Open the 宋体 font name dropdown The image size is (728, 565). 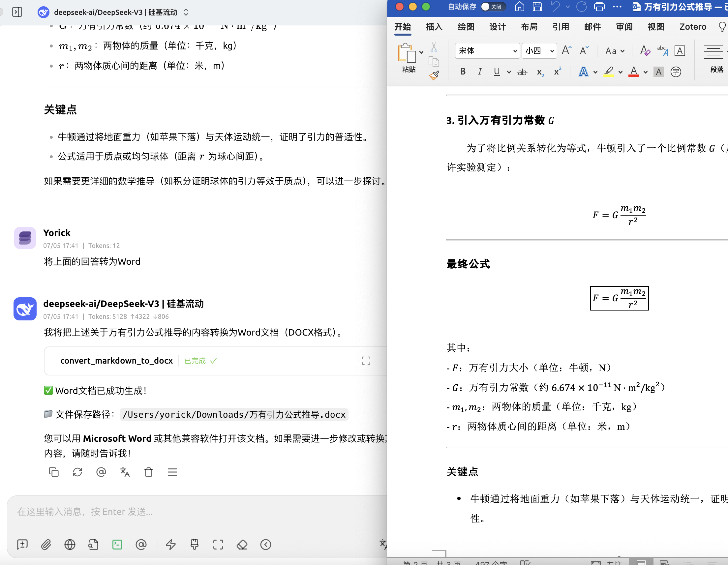click(515, 51)
